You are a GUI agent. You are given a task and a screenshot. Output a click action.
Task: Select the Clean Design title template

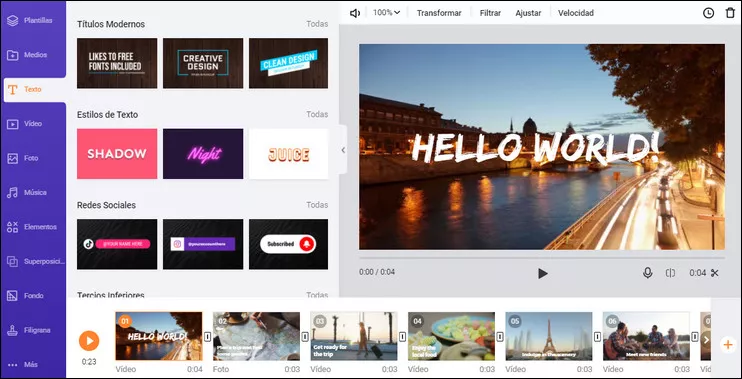pyautogui.click(x=289, y=63)
